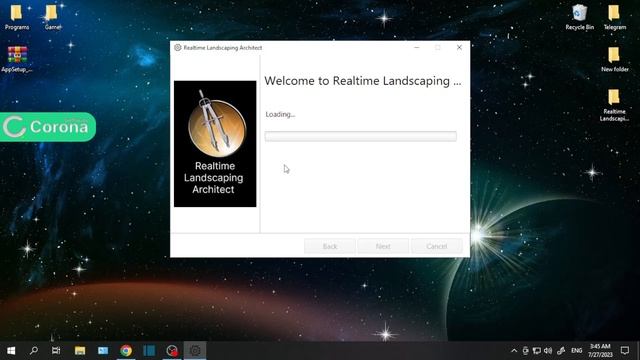640x360 pixels.
Task: Open the taskbar clock and date
Action: point(600,351)
